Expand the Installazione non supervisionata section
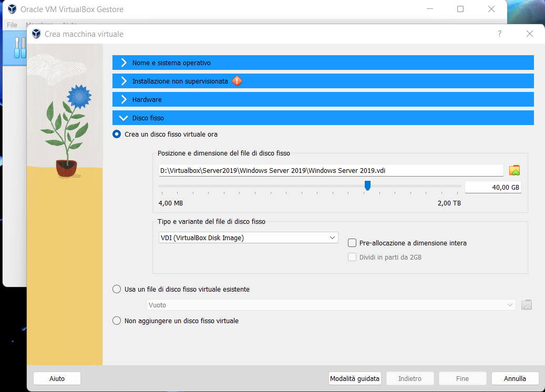The image size is (545, 392). [323, 81]
